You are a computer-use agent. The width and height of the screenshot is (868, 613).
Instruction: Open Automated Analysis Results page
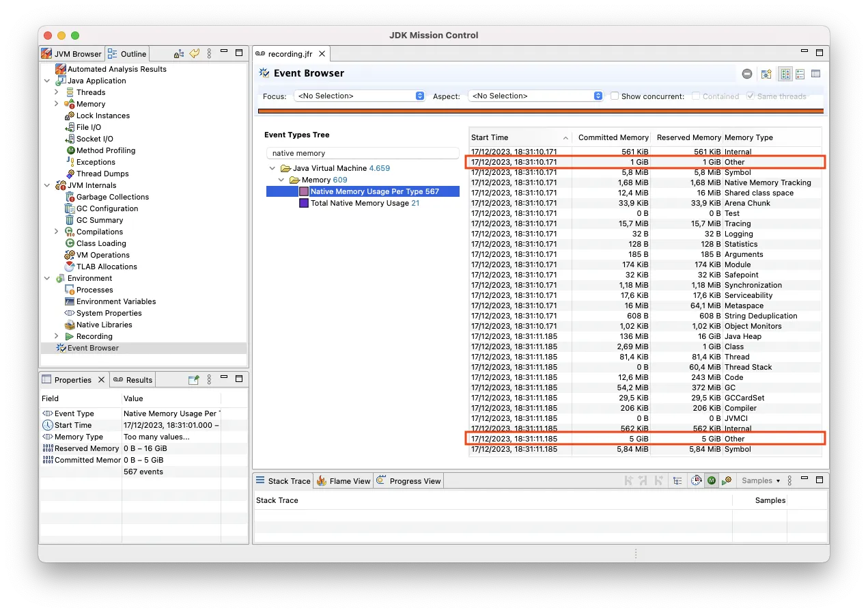pyautogui.click(x=117, y=69)
